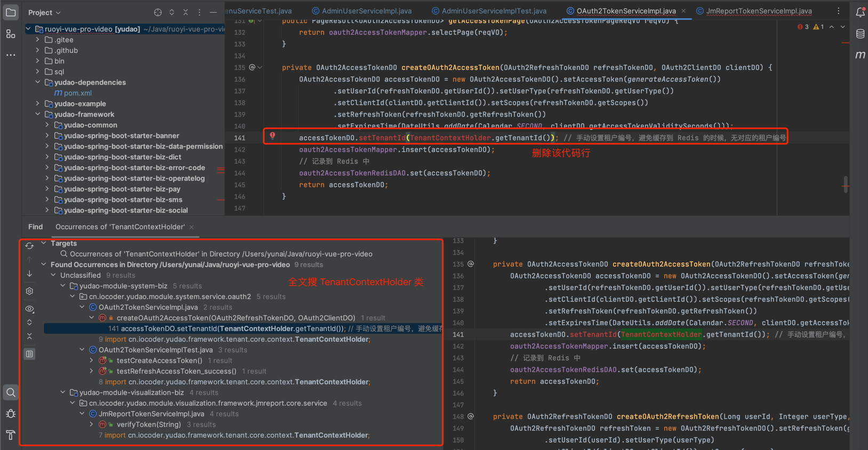Screen dimensions: 868x450
Task: Switch to JmReportTokenServiceImpl.java tab
Action: [x=758, y=11]
